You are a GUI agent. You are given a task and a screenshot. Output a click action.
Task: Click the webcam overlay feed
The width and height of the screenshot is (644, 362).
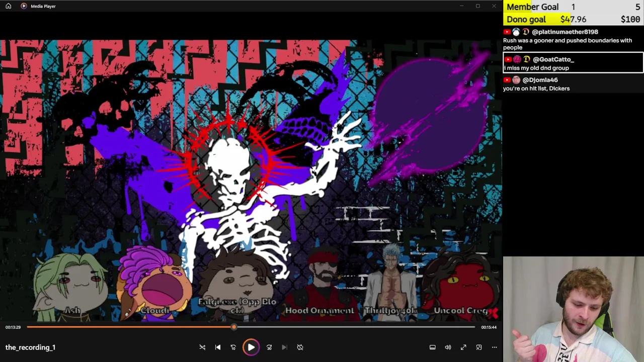[574, 309]
